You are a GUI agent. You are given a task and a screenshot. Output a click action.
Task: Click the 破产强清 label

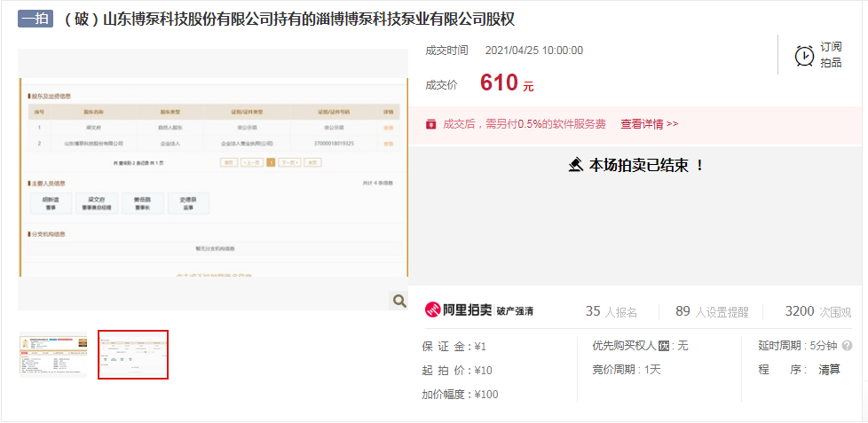tap(515, 311)
